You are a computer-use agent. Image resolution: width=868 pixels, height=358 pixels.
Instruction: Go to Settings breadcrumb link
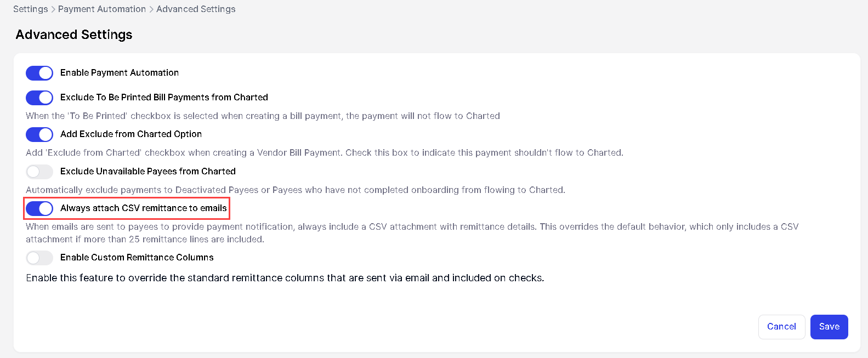click(x=30, y=9)
